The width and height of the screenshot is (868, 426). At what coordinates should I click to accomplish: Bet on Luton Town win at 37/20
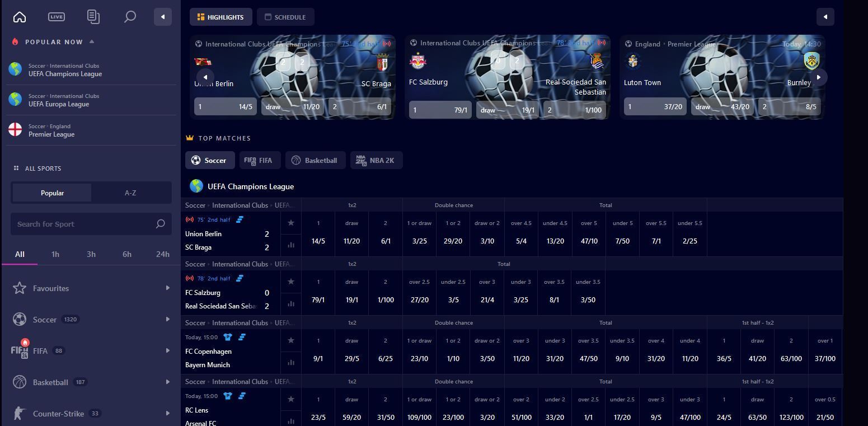tap(655, 106)
